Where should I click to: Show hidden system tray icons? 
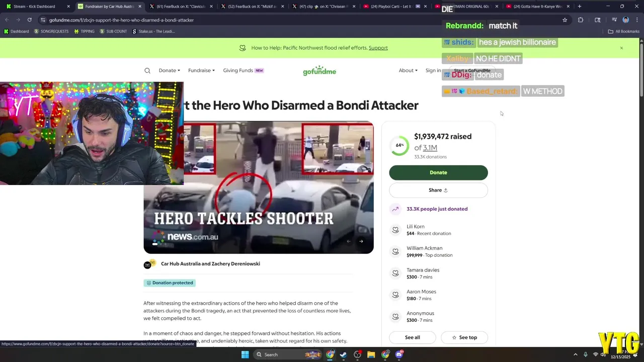pyautogui.click(x=576, y=354)
